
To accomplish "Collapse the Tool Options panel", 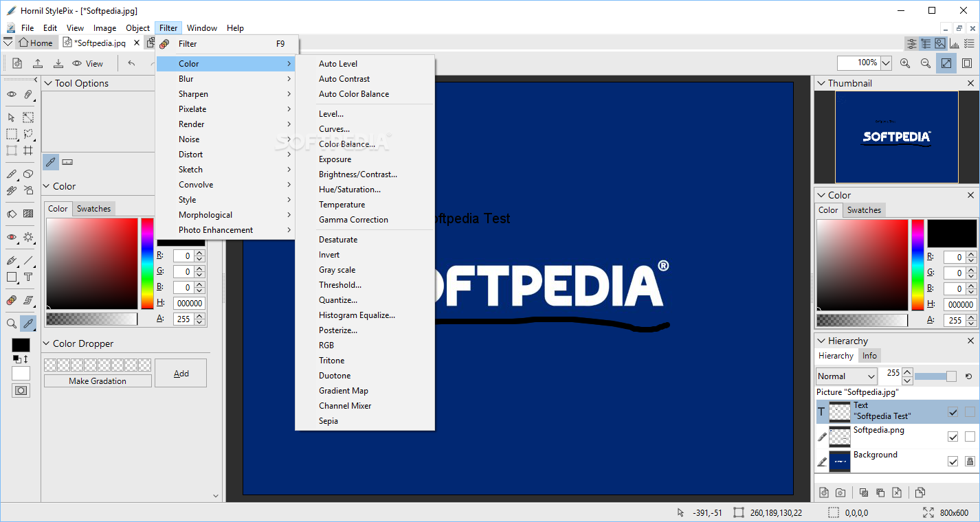I will (x=48, y=83).
